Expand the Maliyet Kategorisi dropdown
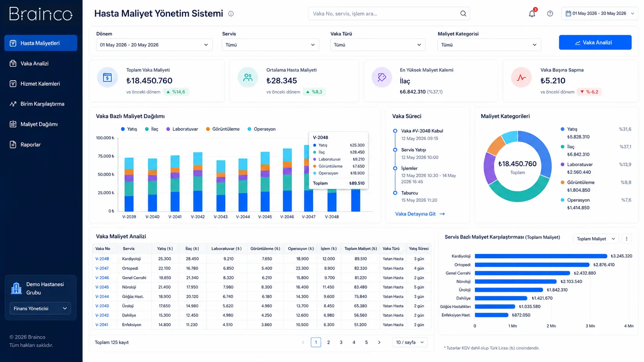Screen dimensions: 644x362 [x=489, y=45]
